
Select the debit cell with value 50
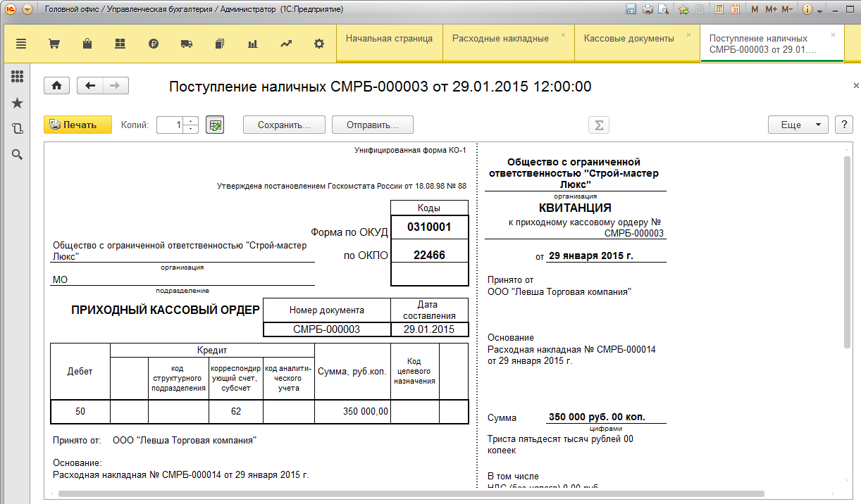pyautogui.click(x=81, y=412)
